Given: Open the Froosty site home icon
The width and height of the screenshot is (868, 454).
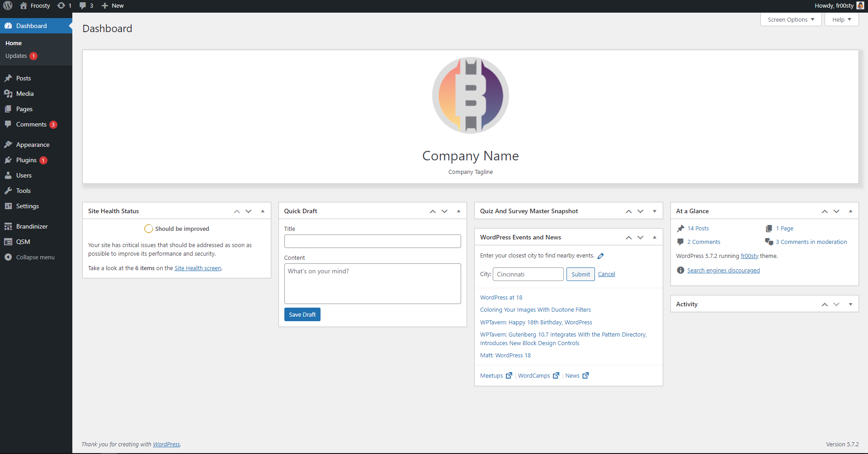Looking at the screenshot, I should pos(24,6).
